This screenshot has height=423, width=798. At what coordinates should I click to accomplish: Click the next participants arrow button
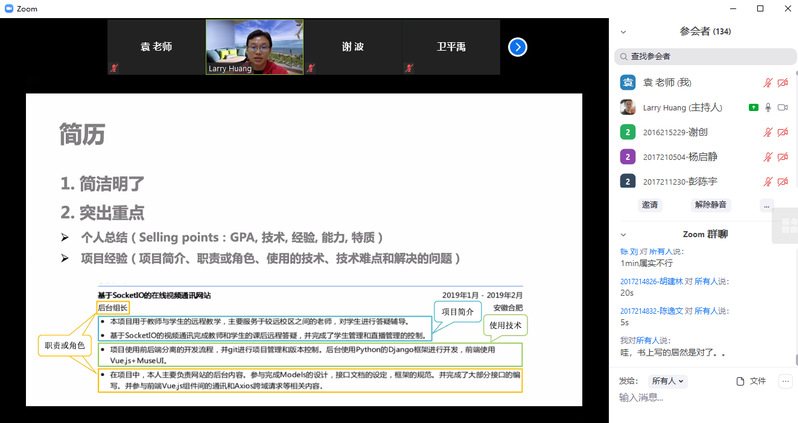517,47
